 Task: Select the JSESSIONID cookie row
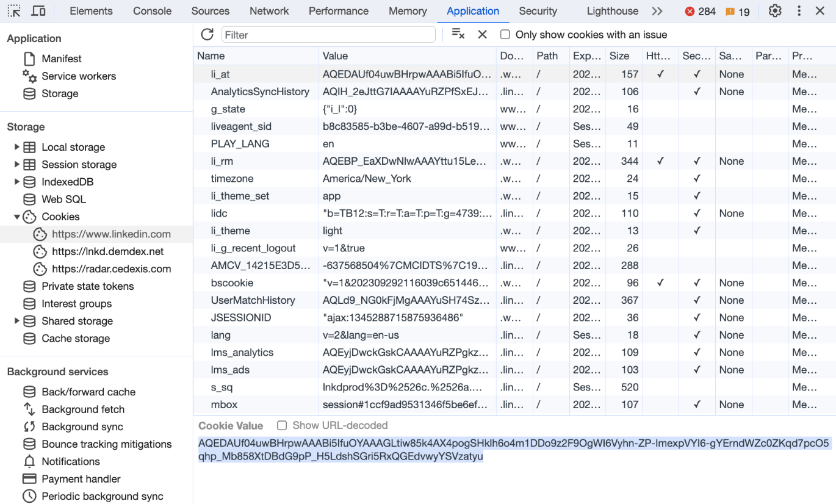pos(514,318)
